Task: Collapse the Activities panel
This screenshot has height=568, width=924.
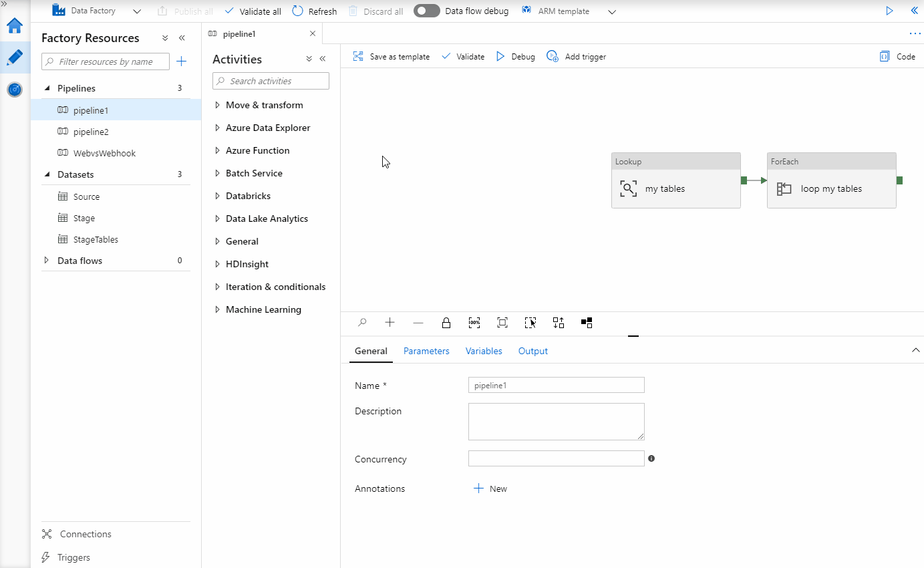Action: coord(323,58)
